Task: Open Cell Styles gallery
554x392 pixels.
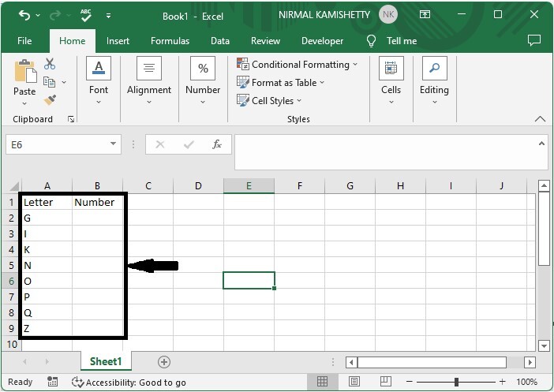Action: (x=269, y=101)
